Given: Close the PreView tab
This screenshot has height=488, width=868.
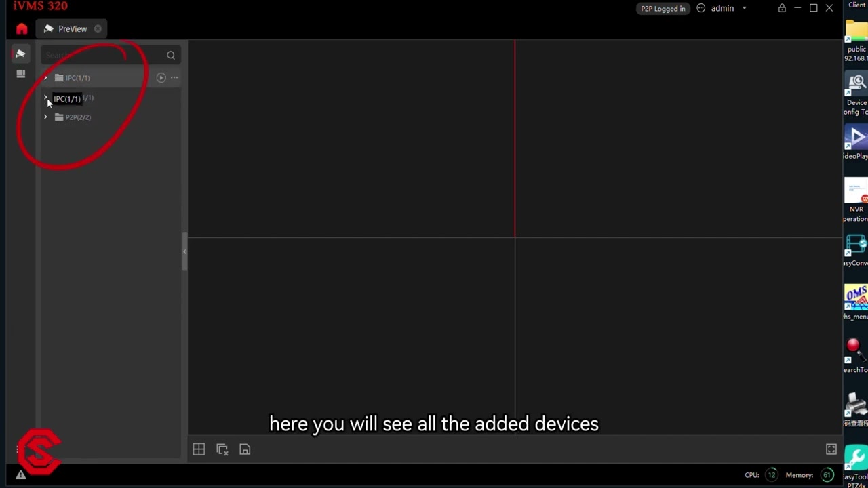Looking at the screenshot, I should 98,29.
